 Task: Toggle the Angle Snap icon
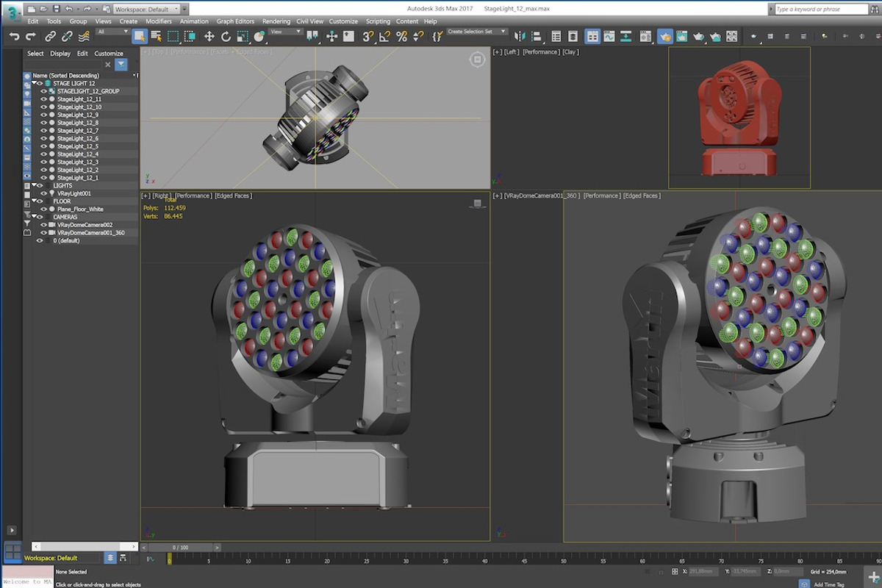385,36
